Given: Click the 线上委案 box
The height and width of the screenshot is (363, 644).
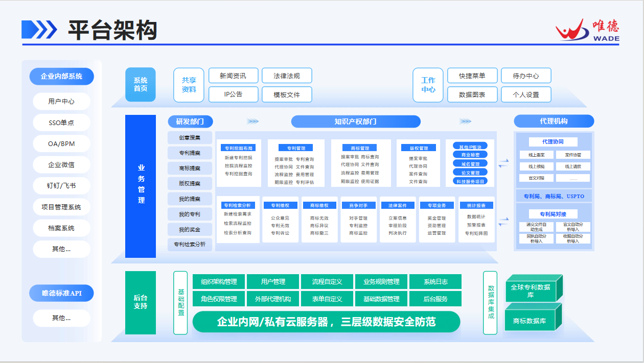Looking at the screenshot, I should (x=536, y=154).
